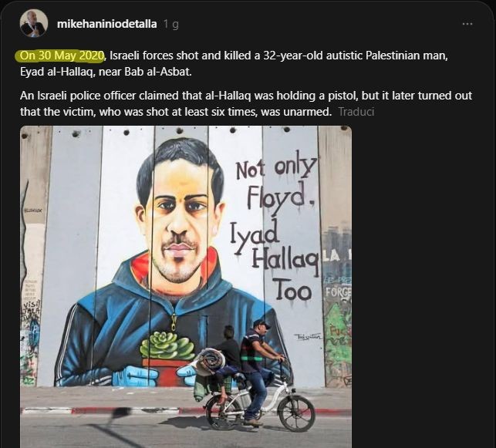This screenshot has height=448, width=496.
Task: Translate the post with Traduci
Action: [356, 112]
